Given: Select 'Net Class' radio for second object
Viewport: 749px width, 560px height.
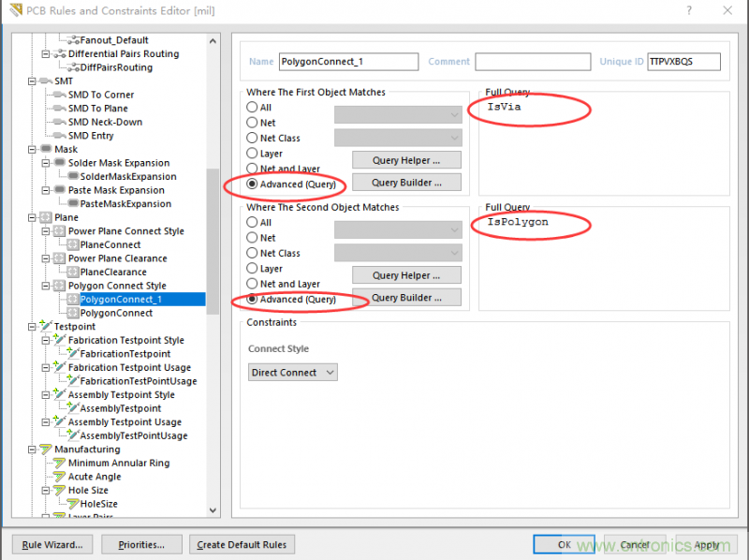Looking at the screenshot, I should 252,253.
